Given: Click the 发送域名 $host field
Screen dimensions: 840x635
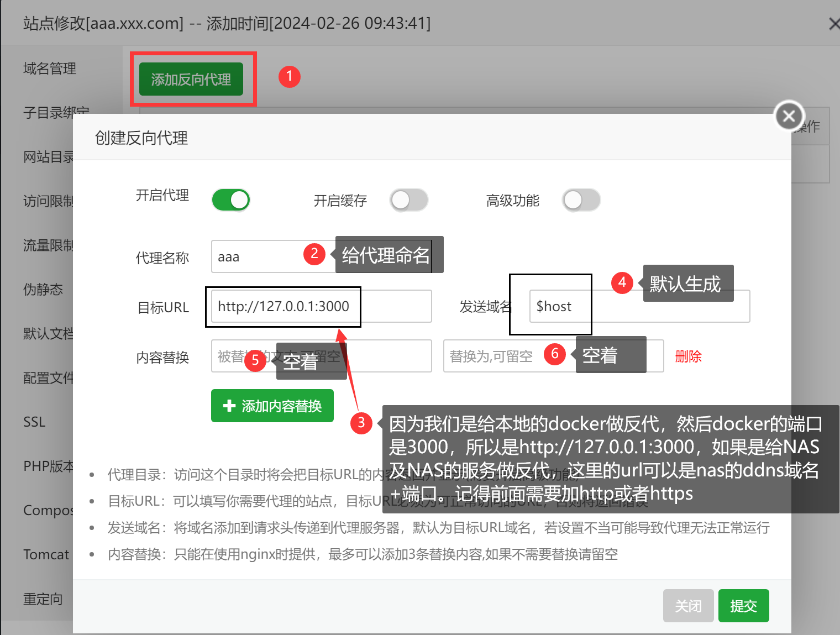Looking at the screenshot, I should click(x=639, y=306).
